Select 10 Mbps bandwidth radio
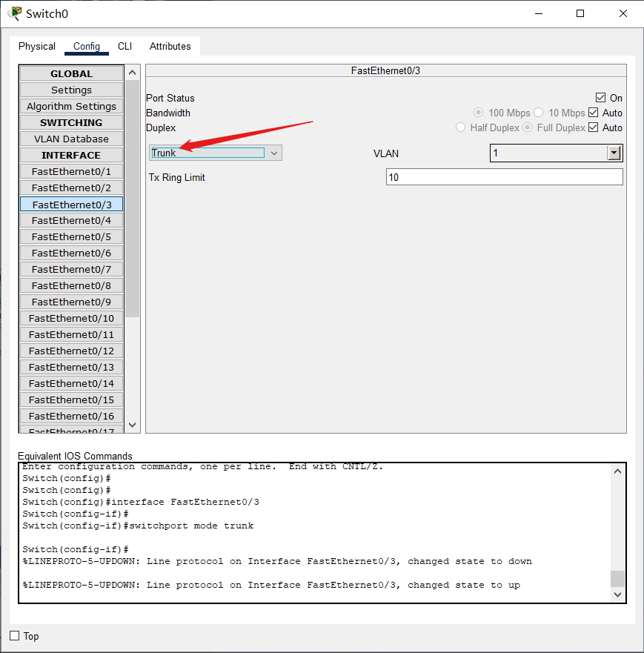Viewport: 644px width, 653px height. point(538,113)
